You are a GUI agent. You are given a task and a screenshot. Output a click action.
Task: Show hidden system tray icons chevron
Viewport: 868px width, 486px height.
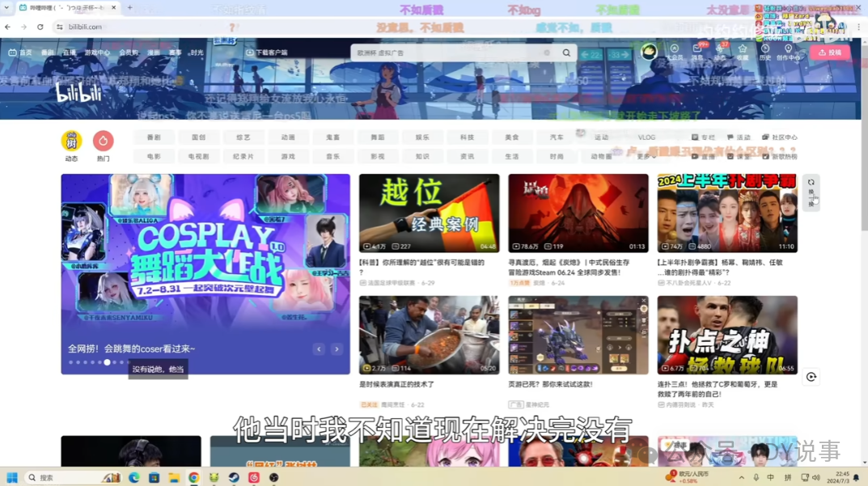point(741,477)
